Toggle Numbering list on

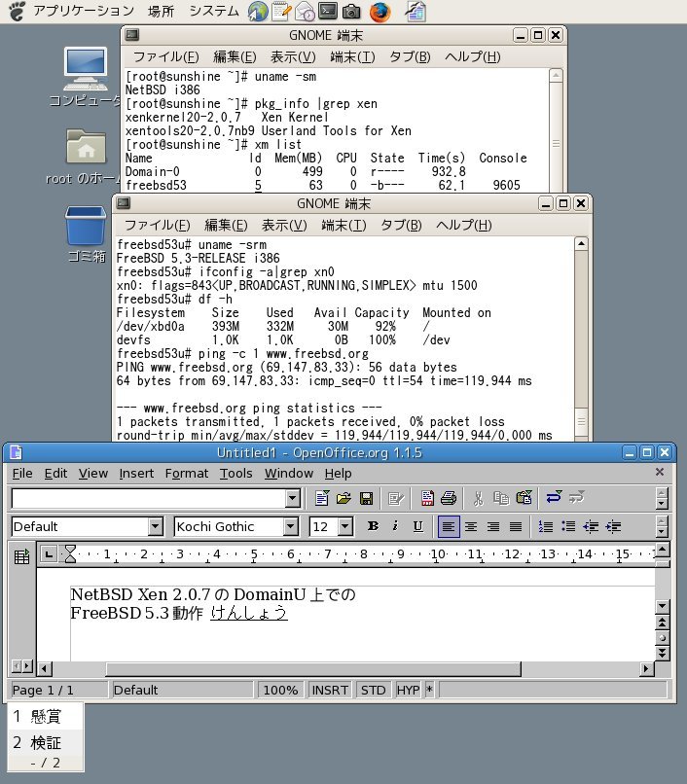pos(545,526)
